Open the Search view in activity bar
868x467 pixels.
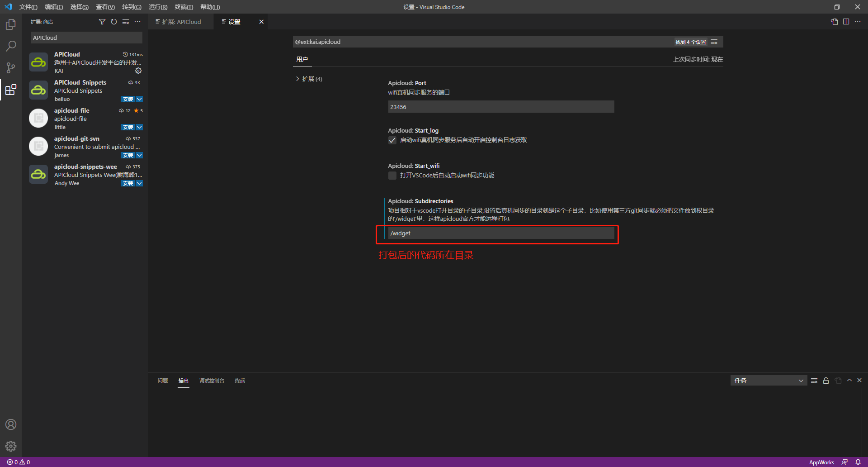(11, 46)
